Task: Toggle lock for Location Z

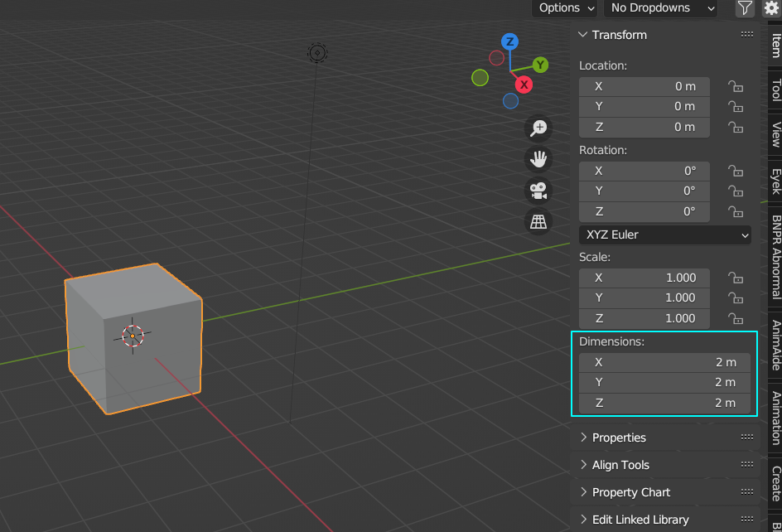Action: coord(735,128)
